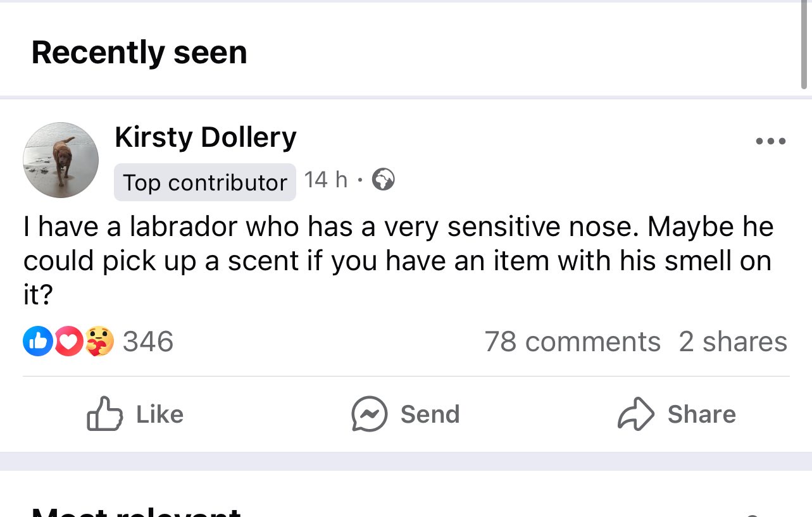This screenshot has width=812, height=517.
Task: Click the 14 h post timestamp
Action: [325, 180]
